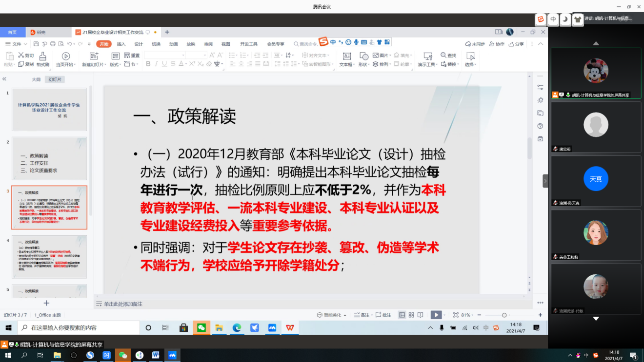
Task: Open the 插入 ribbon tab
Action: pyautogui.click(x=121, y=44)
